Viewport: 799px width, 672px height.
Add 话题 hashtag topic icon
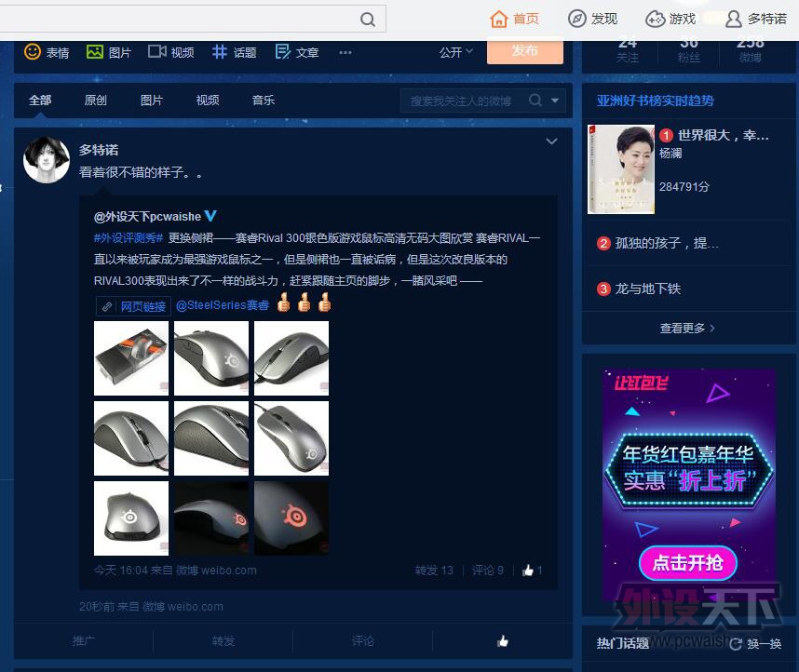(x=220, y=52)
